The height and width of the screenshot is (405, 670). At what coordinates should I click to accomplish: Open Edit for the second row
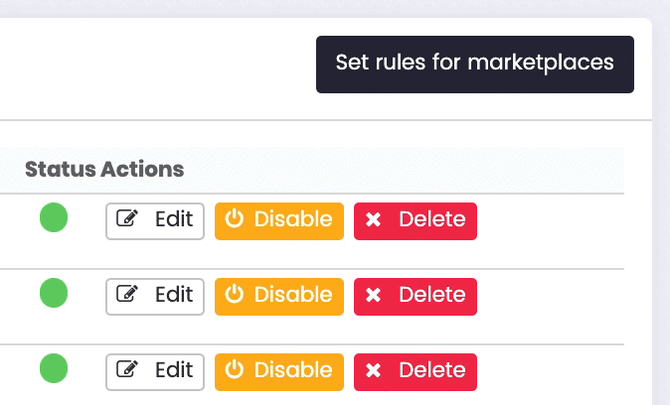[x=155, y=296]
